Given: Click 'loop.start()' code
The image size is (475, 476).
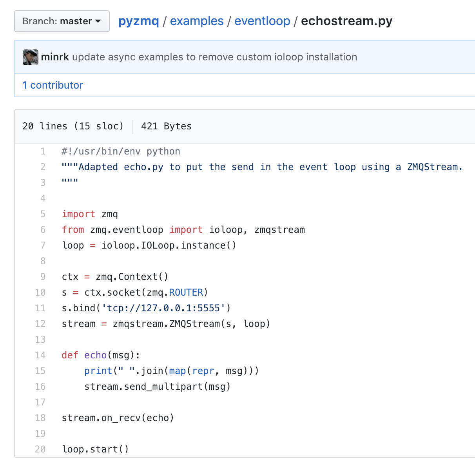Looking at the screenshot, I should coord(95,449).
